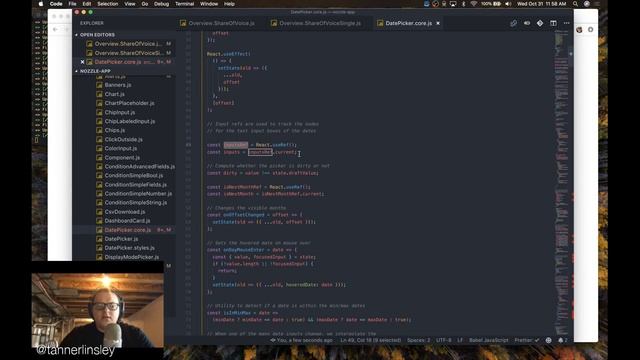The width and height of the screenshot is (640, 360).
Task: Open the Window menu
Action: point(209,4)
